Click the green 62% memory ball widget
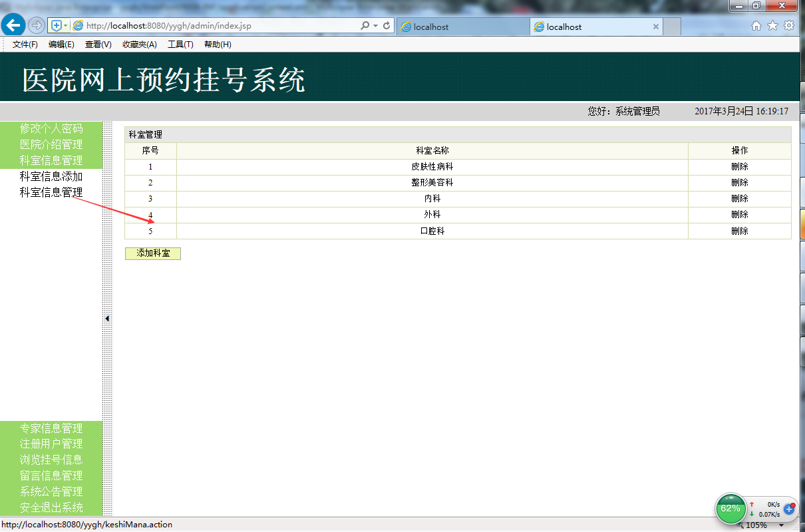The width and height of the screenshot is (805, 532). 730,509
